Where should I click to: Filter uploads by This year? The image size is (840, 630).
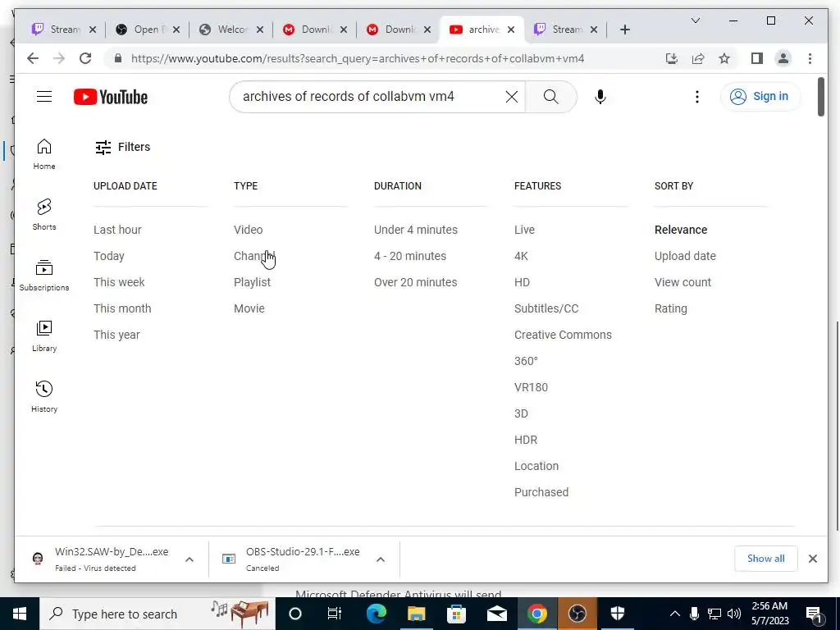click(116, 335)
